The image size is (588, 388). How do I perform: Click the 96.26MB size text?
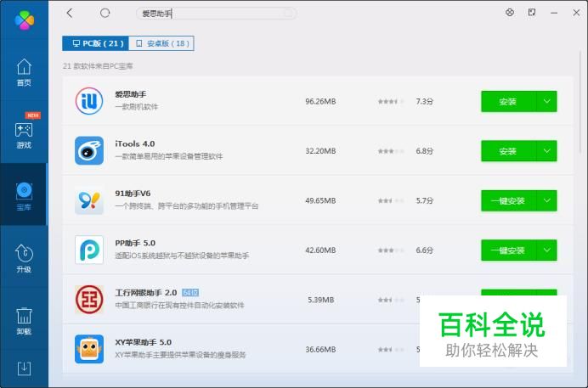pyautogui.click(x=320, y=102)
